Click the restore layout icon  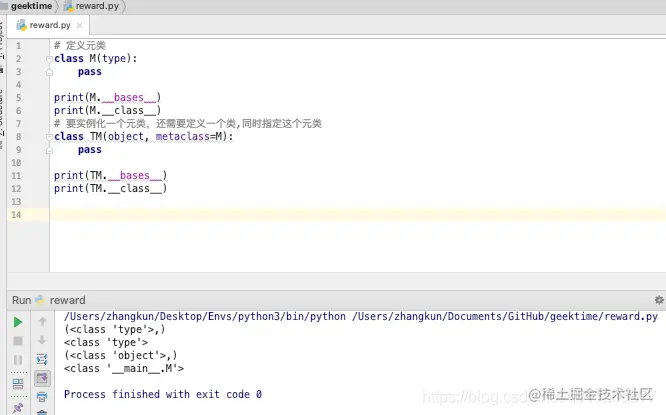(x=18, y=384)
